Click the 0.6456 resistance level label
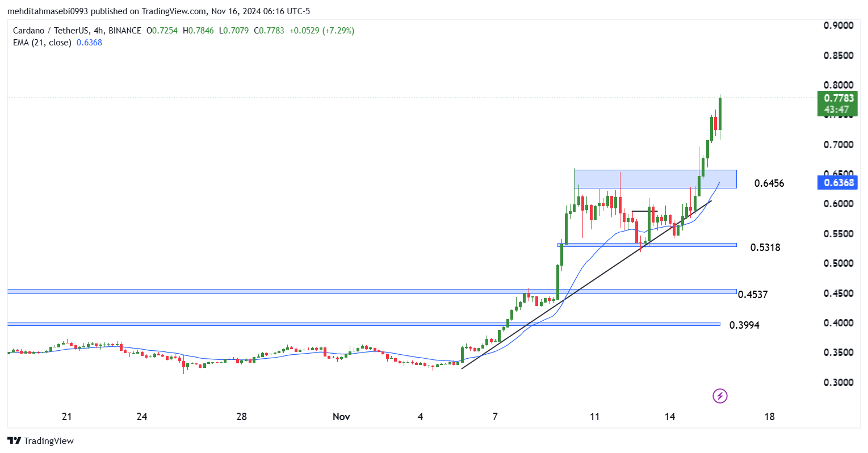The width and height of the screenshot is (868, 453). [x=769, y=183]
